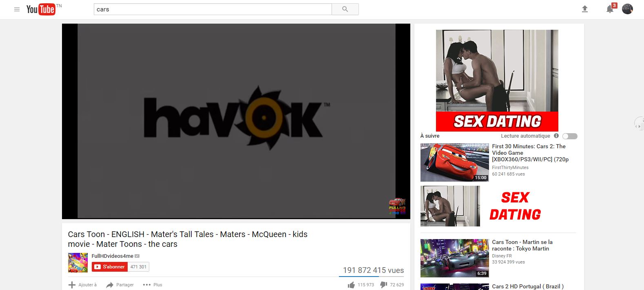Click the small SEX DATING ad image
The height and width of the screenshot is (290, 644).
coord(450,206)
